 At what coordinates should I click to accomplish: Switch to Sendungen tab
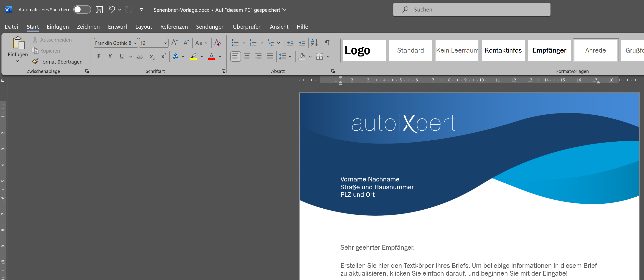(x=210, y=26)
